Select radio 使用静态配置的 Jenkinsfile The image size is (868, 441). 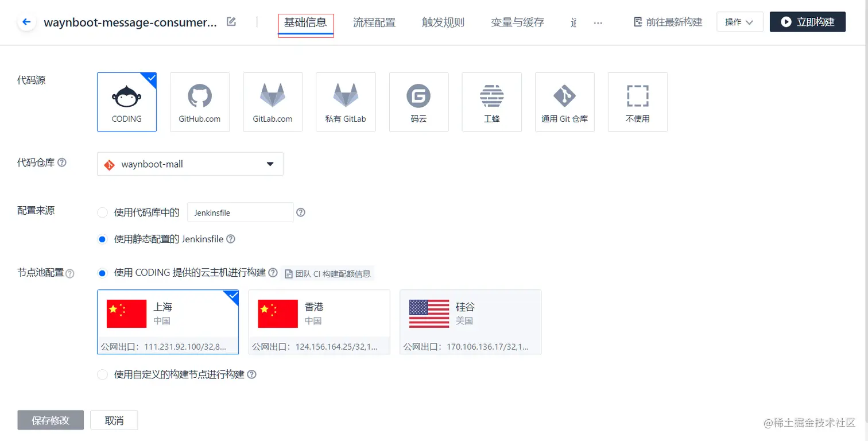(102, 239)
